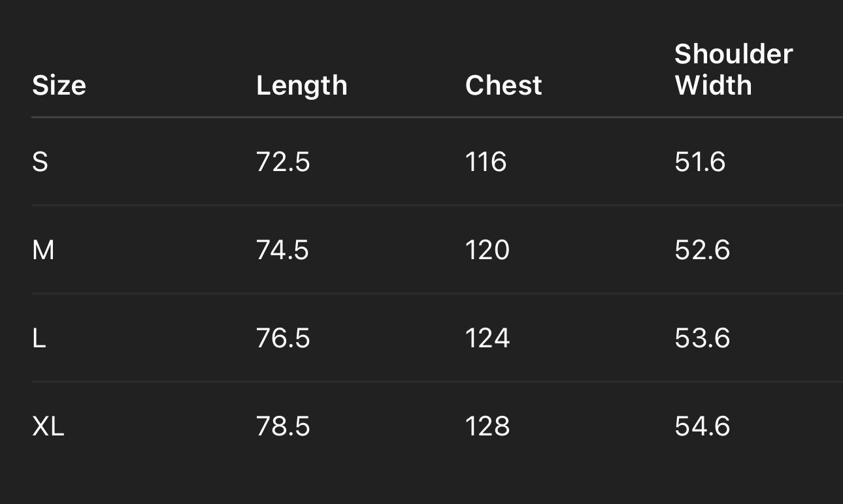Click shoulder width value 52.6
Image resolution: width=843 pixels, height=504 pixels.
point(702,250)
